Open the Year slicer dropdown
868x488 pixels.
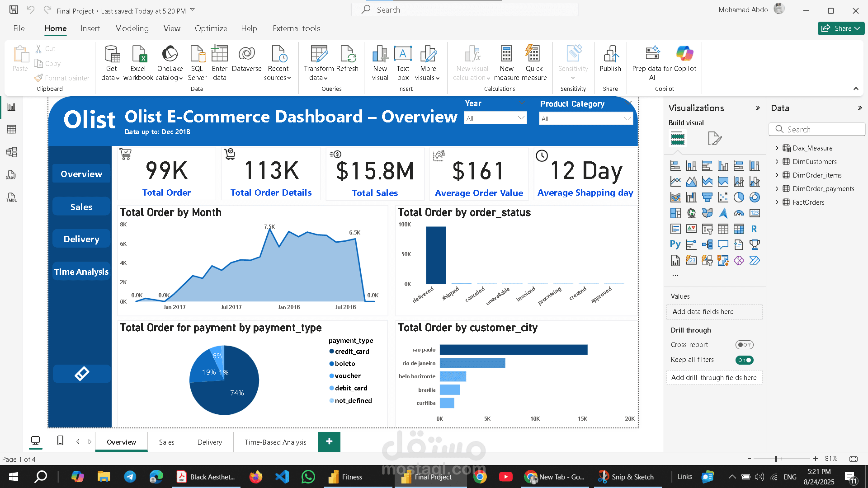pos(495,118)
